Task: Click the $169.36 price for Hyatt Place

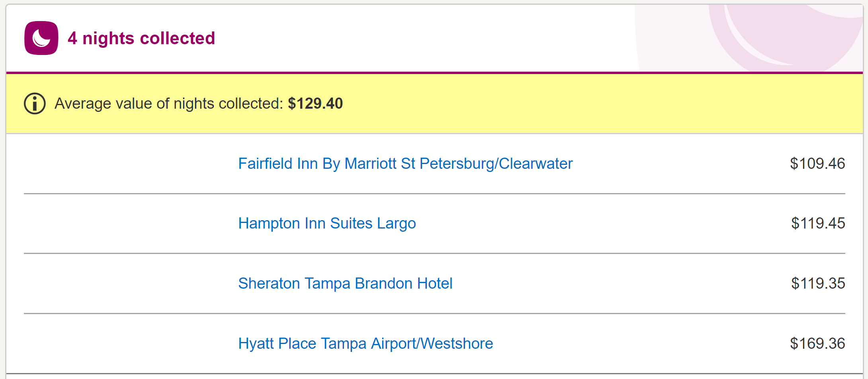Action: pos(817,344)
